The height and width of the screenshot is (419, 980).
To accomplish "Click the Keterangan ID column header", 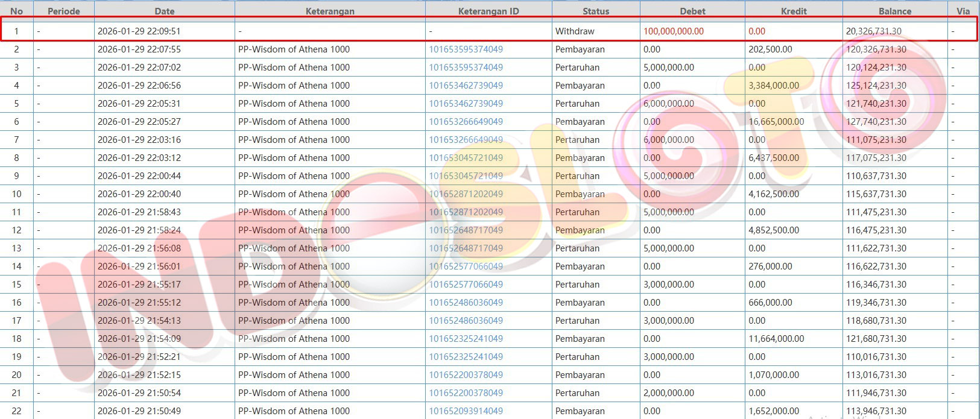I will (488, 11).
